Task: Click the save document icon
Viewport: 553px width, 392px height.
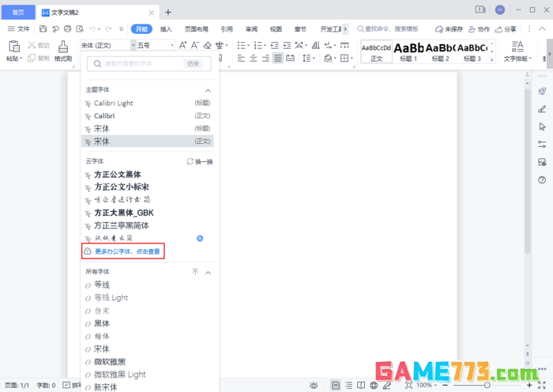Action: [43, 29]
